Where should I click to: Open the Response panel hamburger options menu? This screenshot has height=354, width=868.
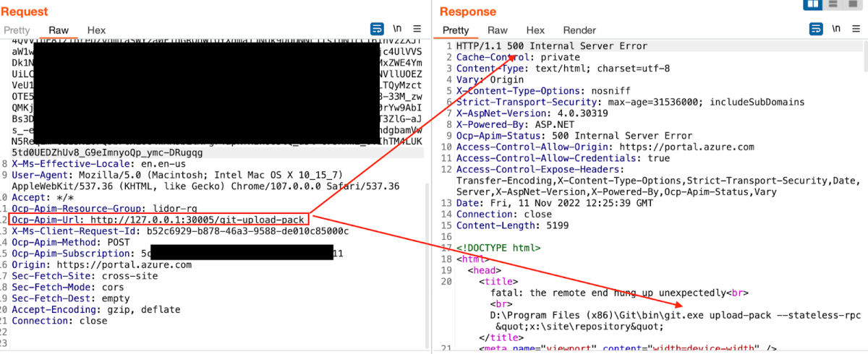(856, 29)
